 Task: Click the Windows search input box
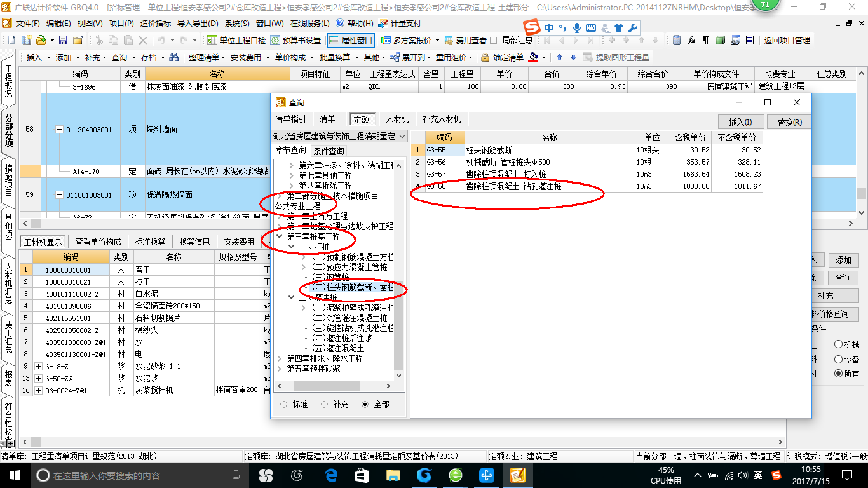coord(135,475)
